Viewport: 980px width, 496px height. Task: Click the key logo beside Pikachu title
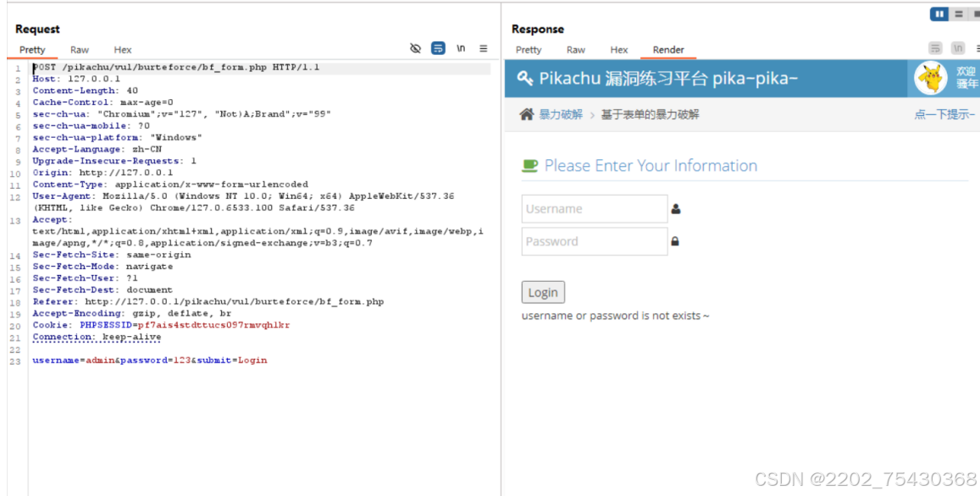pos(525,78)
